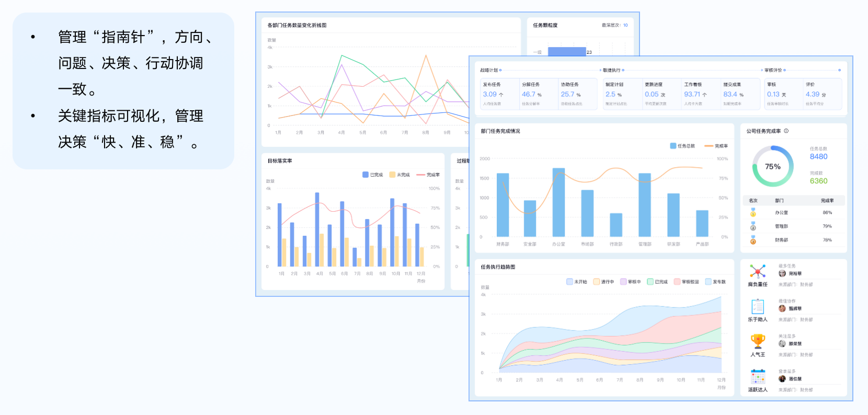This screenshot has width=868, height=415.
Task: Hide the 任务总数 series via legend
Action: pyautogui.click(x=682, y=146)
